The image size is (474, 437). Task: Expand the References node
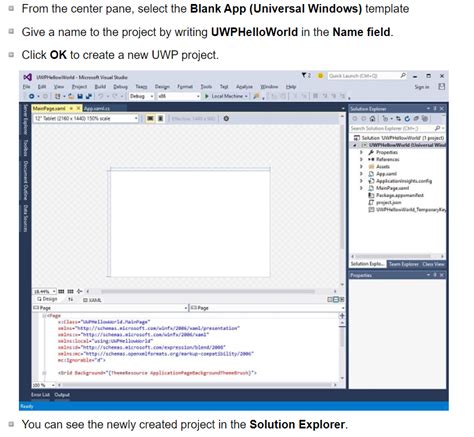point(361,159)
